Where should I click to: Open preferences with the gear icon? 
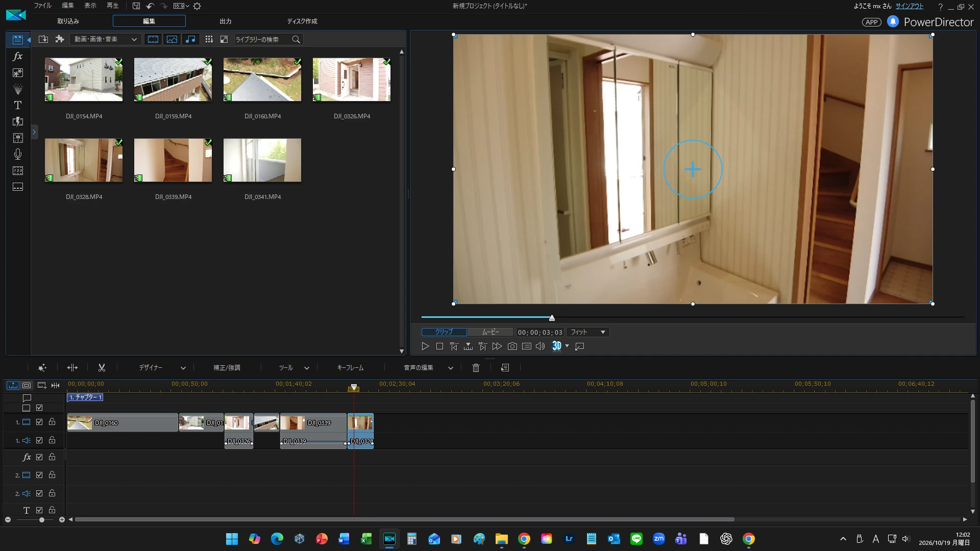pos(197,6)
